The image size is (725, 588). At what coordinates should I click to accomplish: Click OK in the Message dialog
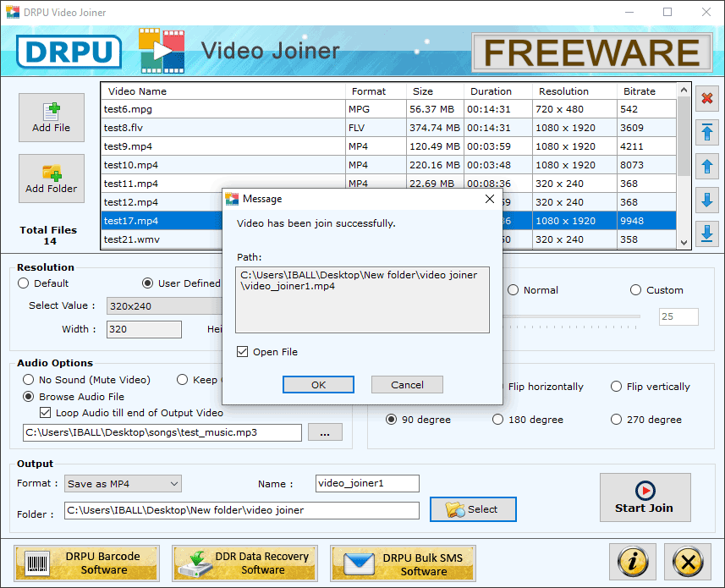point(319,385)
